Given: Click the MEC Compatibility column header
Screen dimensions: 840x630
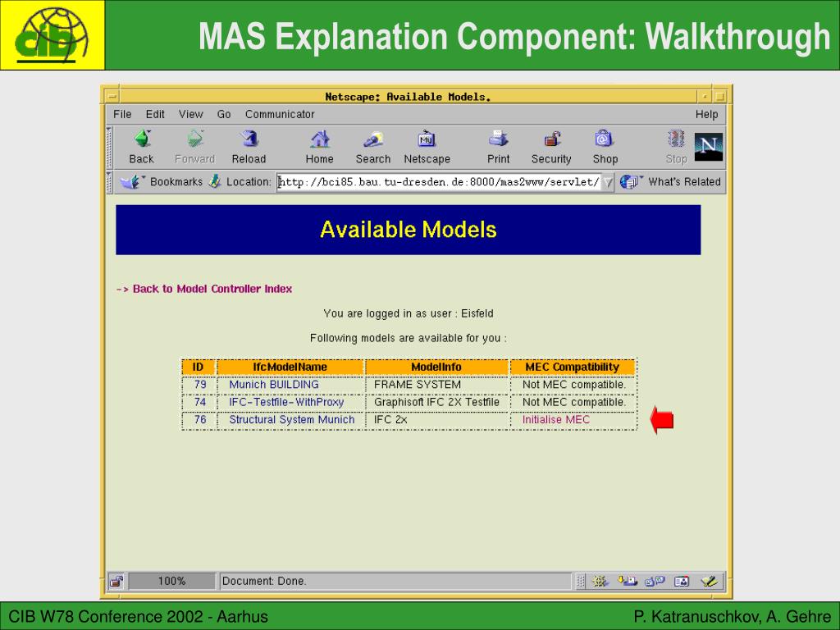Looking at the screenshot, I should coord(572,367).
